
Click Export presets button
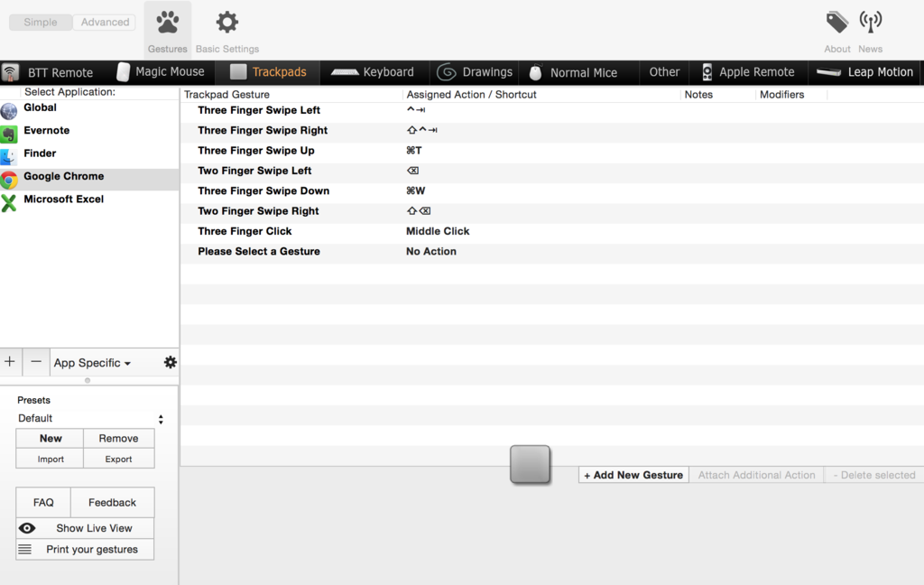[x=118, y=459]
